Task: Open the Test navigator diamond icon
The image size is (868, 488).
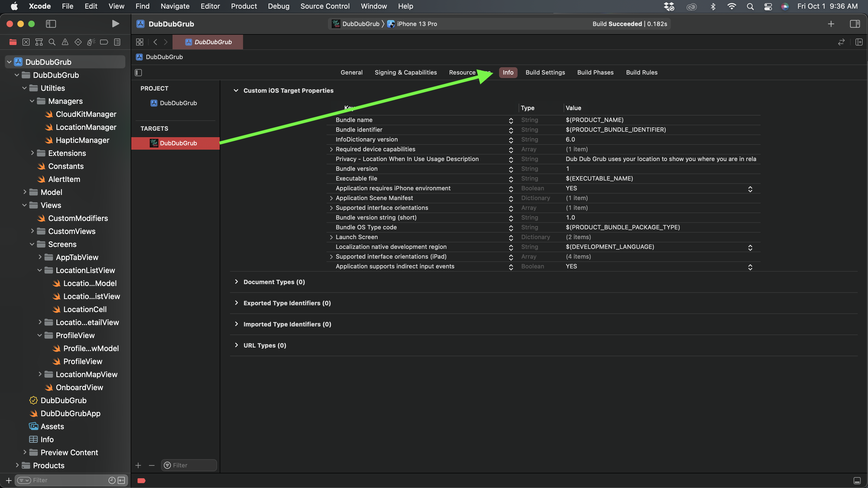Action: [x=78, y=42]
